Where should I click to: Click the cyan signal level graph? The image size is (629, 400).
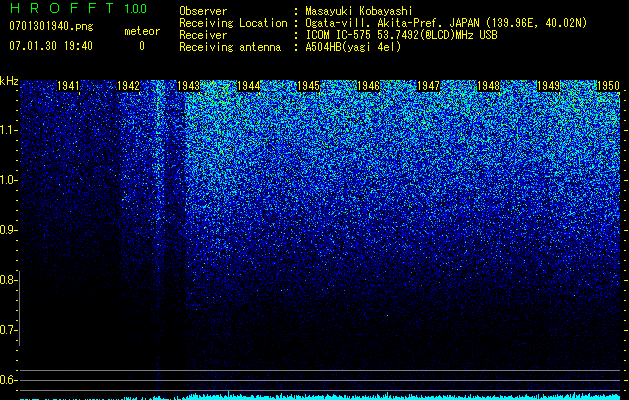pos(320,396)
